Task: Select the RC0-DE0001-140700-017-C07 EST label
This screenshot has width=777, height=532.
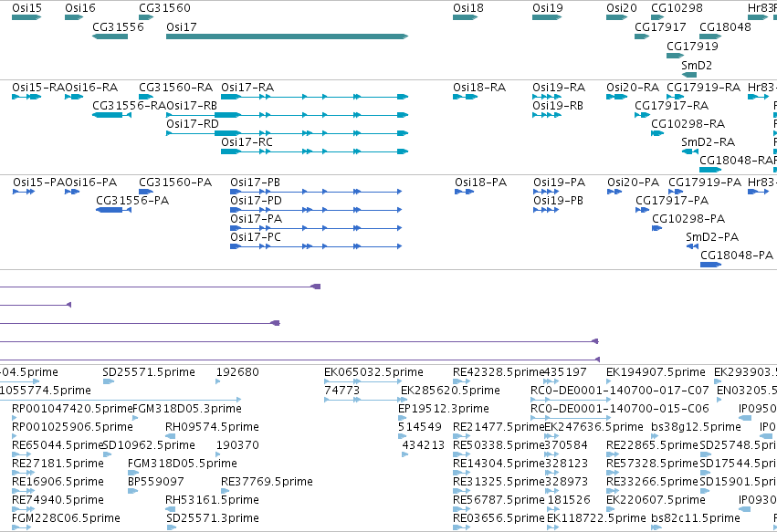Action: (x=619, y=391)
